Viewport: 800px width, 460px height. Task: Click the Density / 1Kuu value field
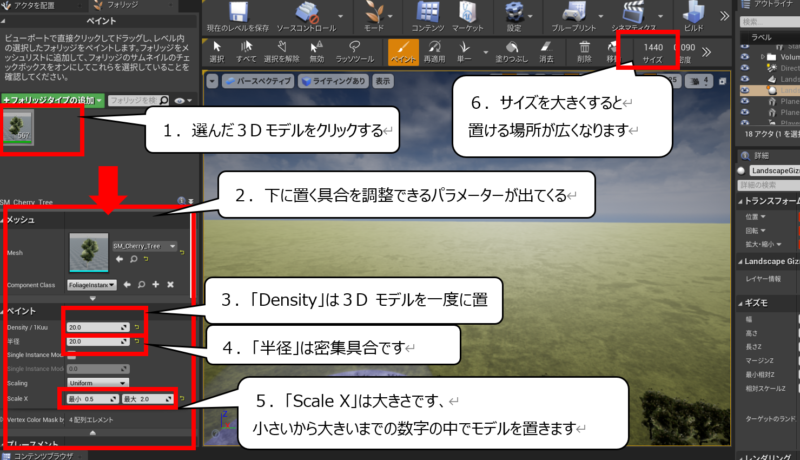(98, 327)
